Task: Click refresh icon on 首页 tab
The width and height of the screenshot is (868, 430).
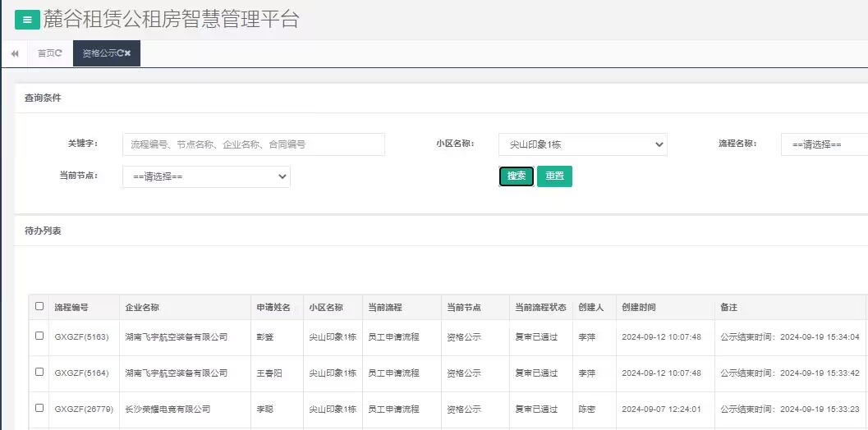Action: pos(59,53)
